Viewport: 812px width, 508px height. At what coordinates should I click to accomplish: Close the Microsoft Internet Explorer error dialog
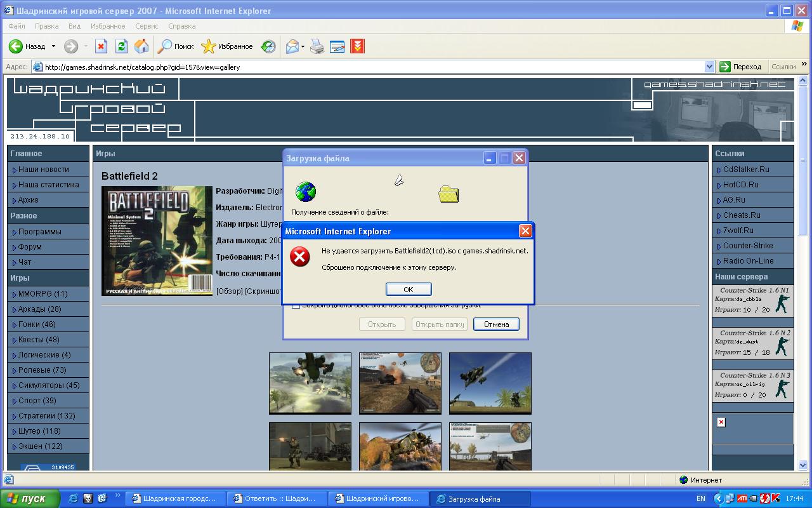525,231
